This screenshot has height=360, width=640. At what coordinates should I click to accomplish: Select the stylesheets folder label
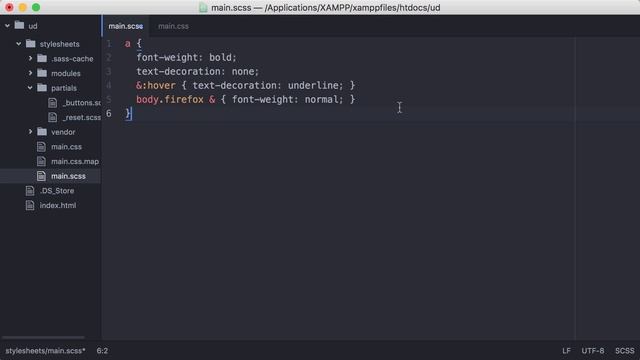(60, 44)
